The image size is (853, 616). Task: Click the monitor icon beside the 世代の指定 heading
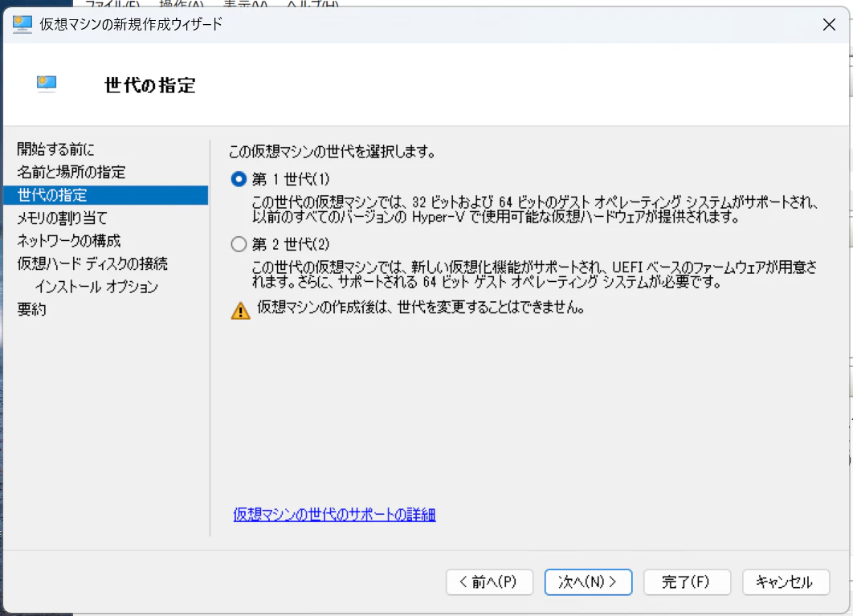(x=47, y=84)
